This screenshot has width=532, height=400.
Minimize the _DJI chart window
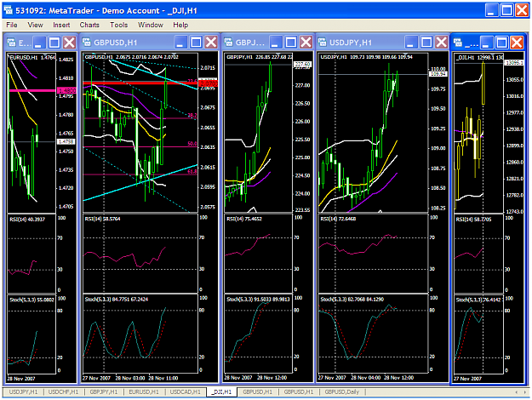487,43
